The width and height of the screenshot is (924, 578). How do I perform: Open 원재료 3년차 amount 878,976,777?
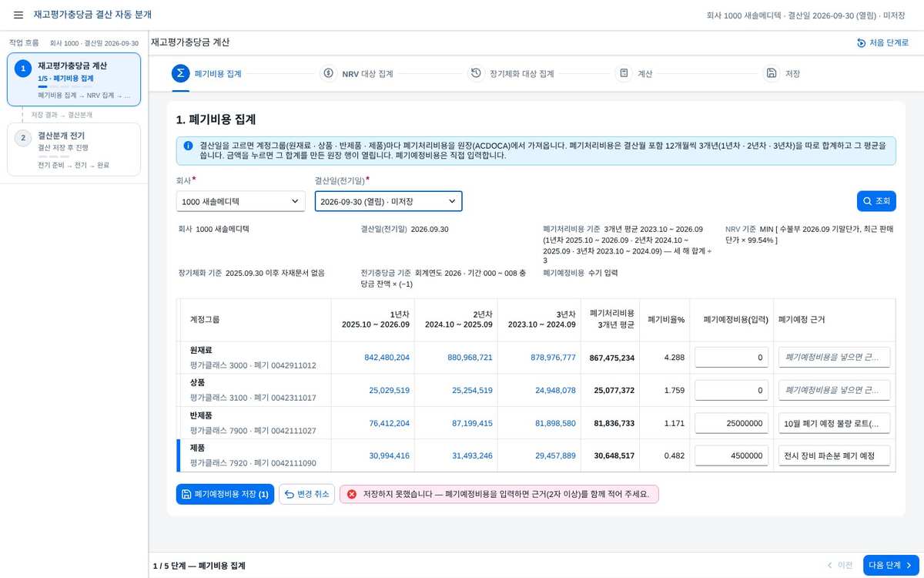pos(553,358)
